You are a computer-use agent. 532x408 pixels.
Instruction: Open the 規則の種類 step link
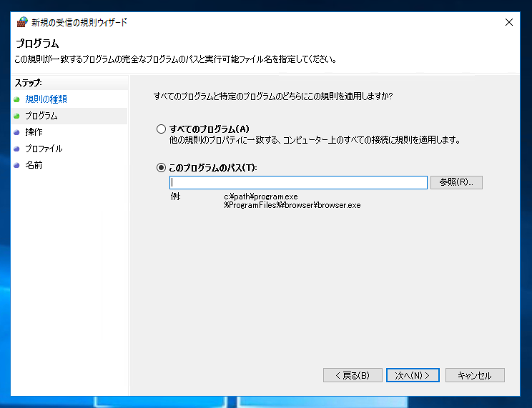pyautogui.click(x=46, y=99)
